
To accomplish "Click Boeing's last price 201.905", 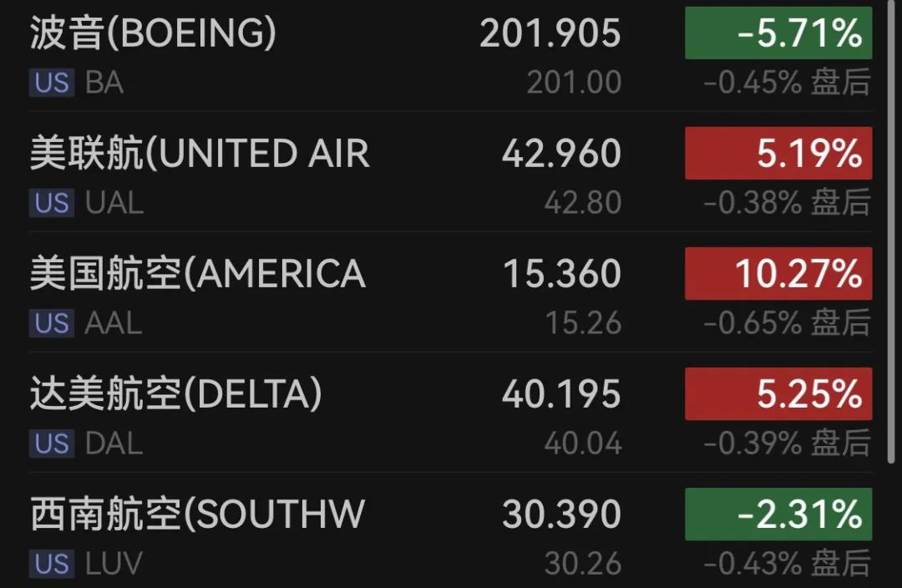I will tap(550, 33).
